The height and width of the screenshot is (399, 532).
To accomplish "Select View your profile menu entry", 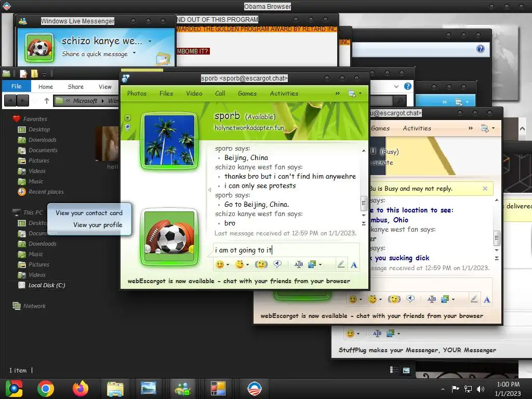I will coord(98,225).
